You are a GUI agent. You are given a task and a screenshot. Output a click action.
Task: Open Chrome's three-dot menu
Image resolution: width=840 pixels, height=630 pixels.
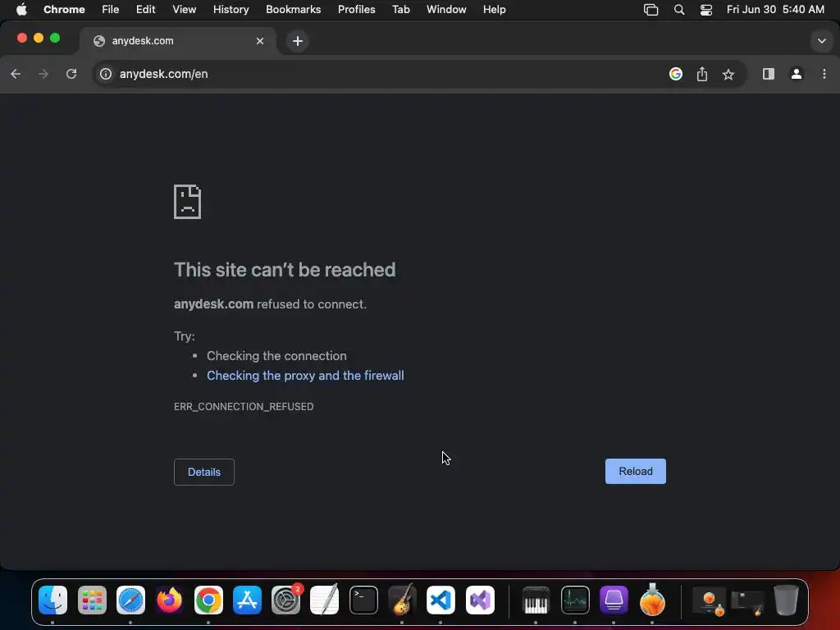coord(824,74)
